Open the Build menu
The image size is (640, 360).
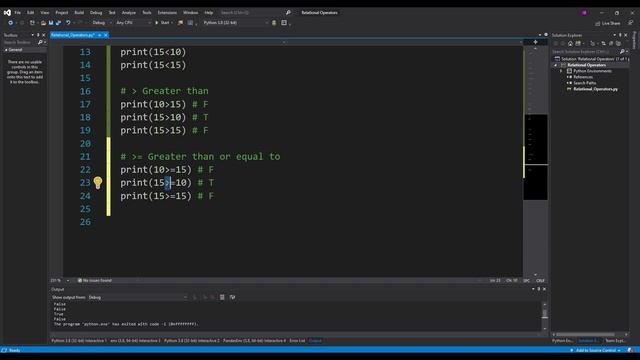point(79,13)
